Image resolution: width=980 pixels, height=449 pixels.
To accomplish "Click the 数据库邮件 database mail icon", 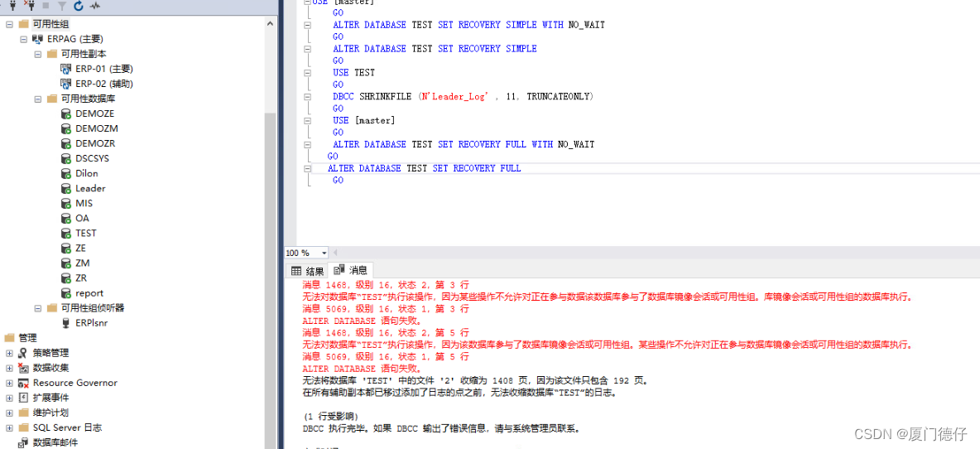I will click(x=23, y=443).
